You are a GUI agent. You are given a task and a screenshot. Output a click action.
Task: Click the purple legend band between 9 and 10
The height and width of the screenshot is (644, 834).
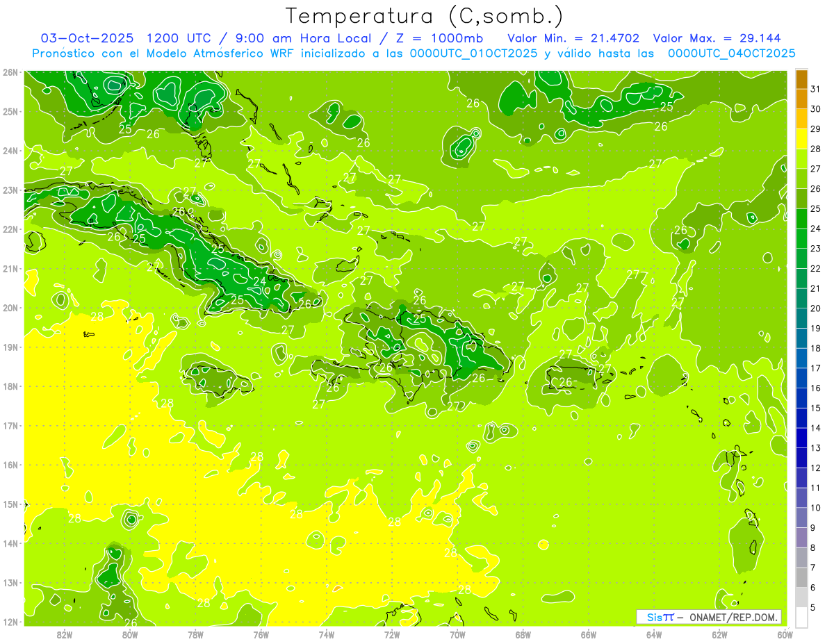(x=801, y=518)
